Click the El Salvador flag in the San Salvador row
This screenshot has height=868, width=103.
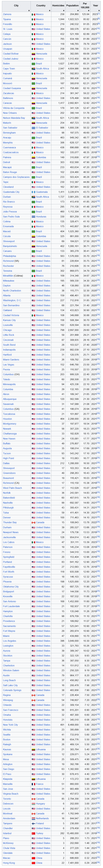point(33,128)
